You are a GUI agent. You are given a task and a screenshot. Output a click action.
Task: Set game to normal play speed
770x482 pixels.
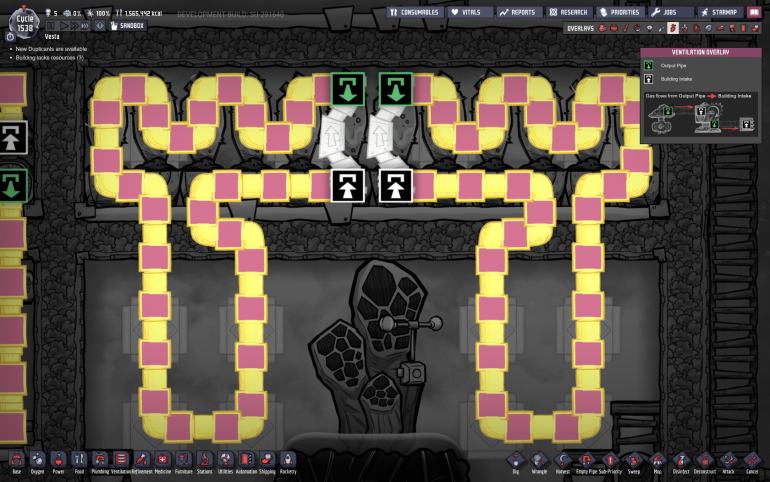coord(64,26)
